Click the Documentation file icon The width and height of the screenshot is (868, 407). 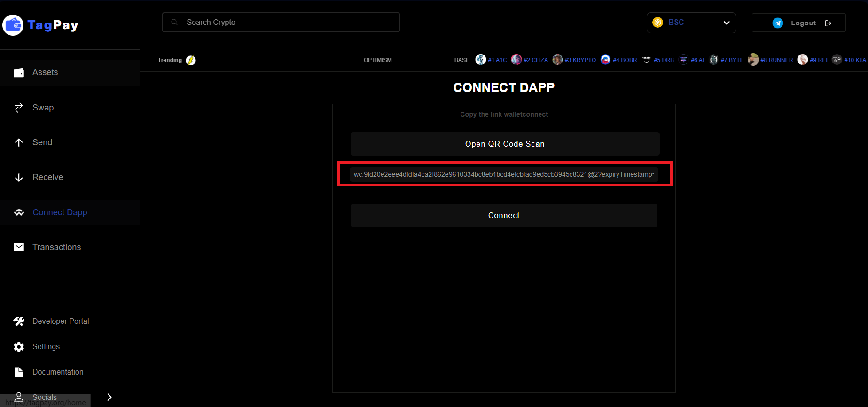pyautogui.click(x=19, y=372)
